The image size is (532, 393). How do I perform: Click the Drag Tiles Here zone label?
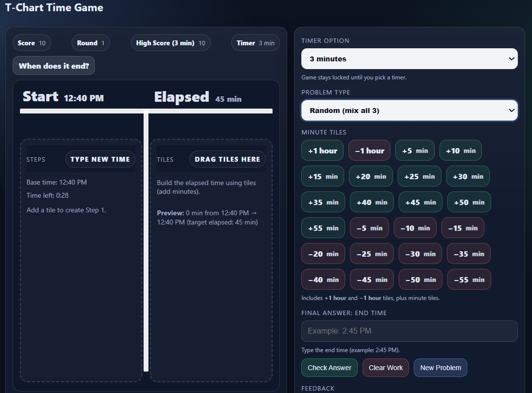[x=227, y=159]
